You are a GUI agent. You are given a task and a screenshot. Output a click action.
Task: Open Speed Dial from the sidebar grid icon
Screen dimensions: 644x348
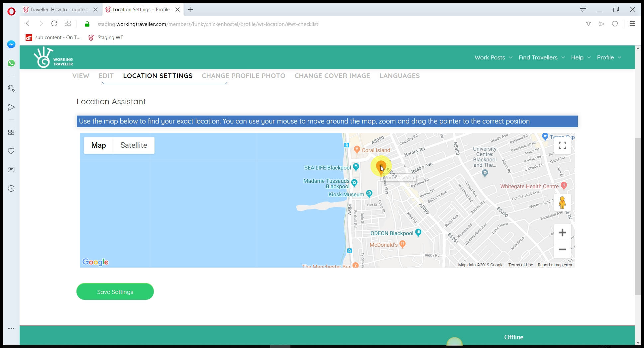point(11,132)
